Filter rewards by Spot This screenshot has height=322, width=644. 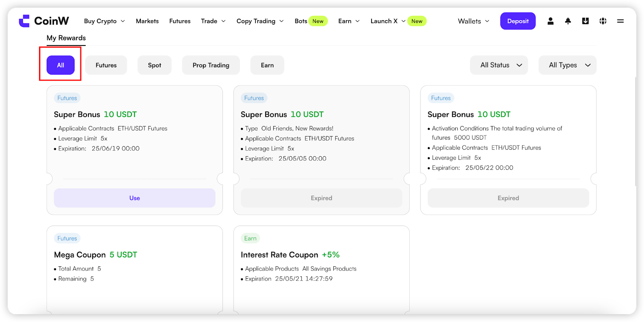click(x=155, y=65)
